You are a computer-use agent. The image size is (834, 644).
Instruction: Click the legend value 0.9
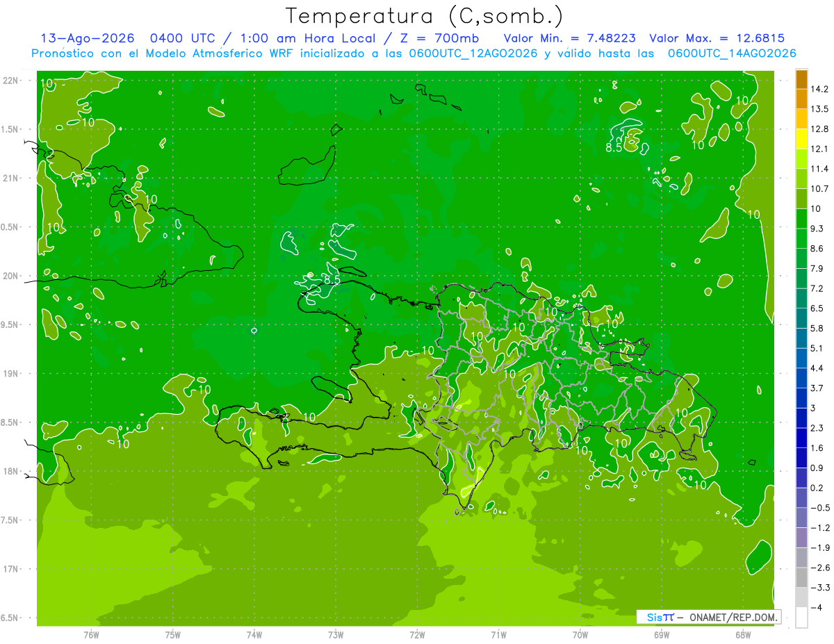817,468
